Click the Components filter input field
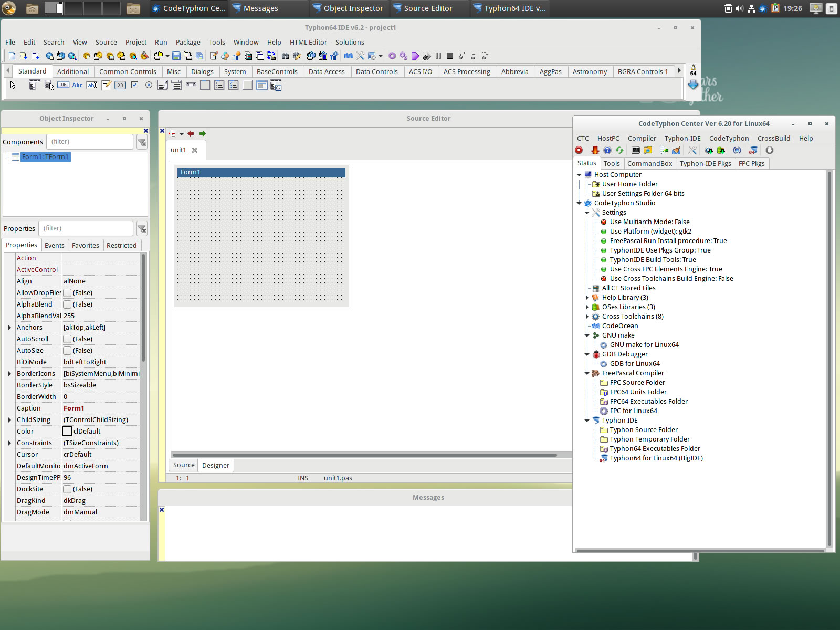840x630 pixels. [x=90, y=142]
